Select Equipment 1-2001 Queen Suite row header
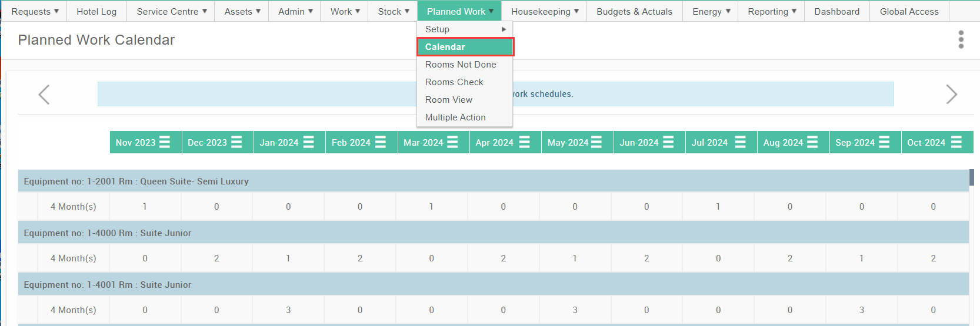 point(493,181)
